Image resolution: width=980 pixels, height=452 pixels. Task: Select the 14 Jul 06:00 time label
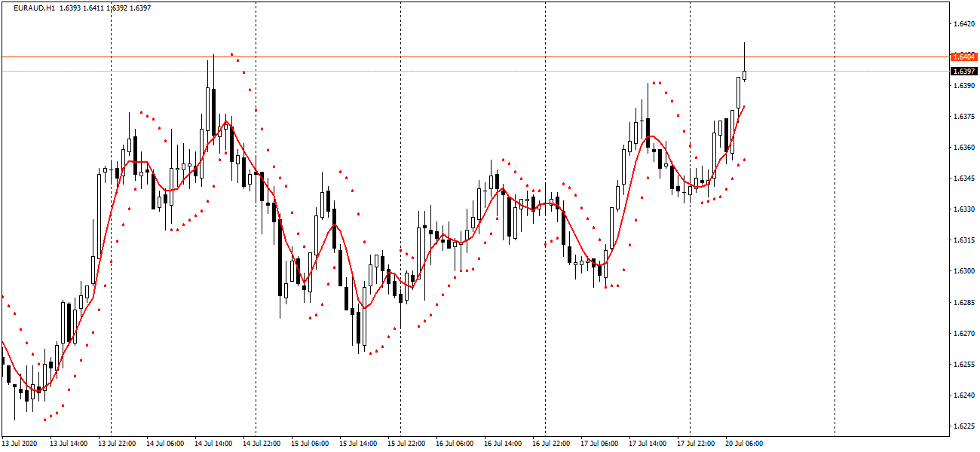coord(165,444)
